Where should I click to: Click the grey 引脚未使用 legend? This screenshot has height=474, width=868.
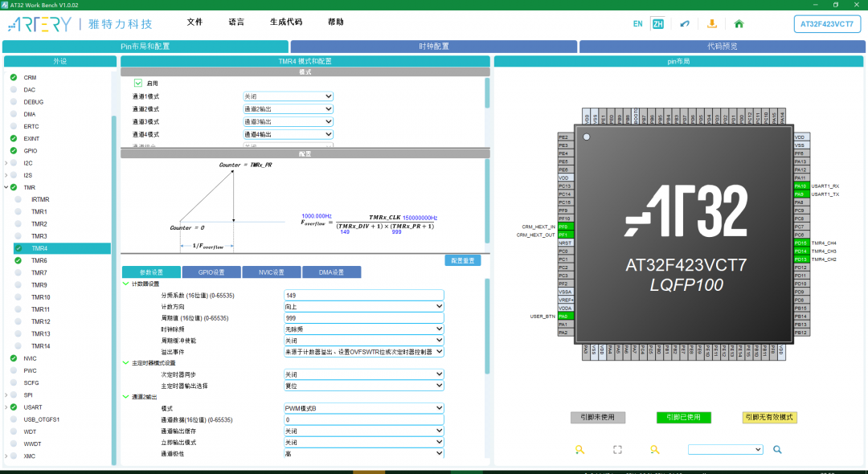point(598,418)
